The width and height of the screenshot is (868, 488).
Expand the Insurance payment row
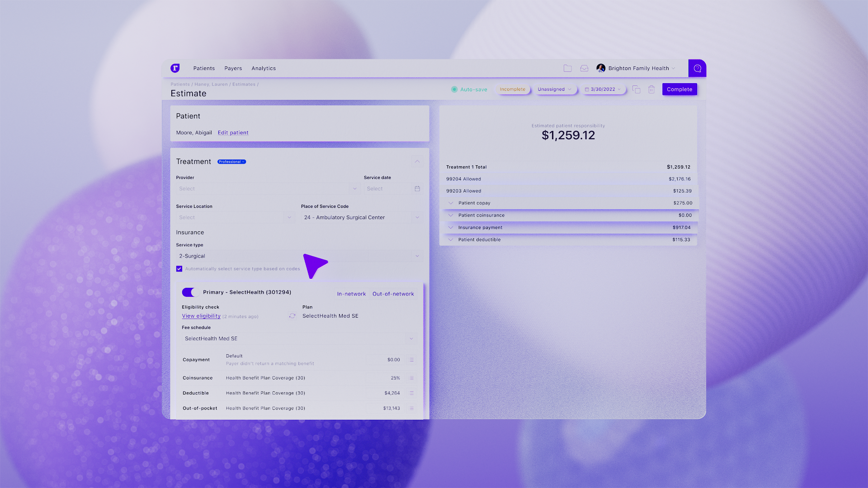(450, 227)
